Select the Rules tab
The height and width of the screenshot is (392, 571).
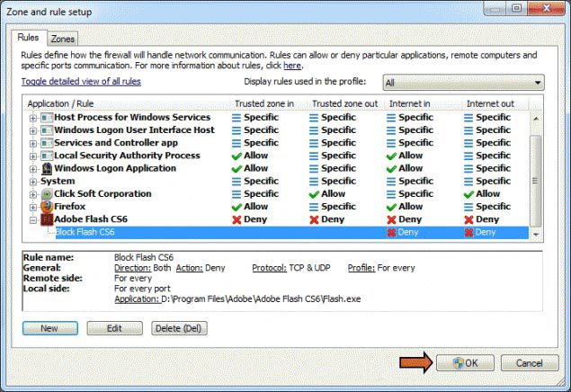click(28, 39)
